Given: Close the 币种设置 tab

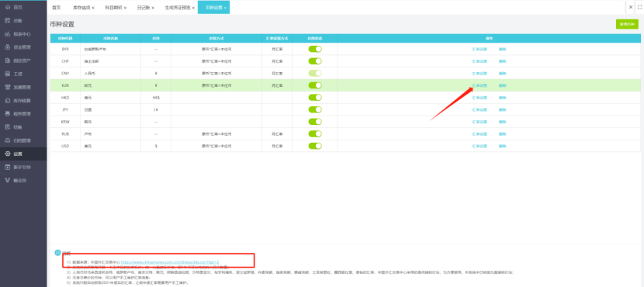Looking at the screenshot, I should click(x=226, y=8).
